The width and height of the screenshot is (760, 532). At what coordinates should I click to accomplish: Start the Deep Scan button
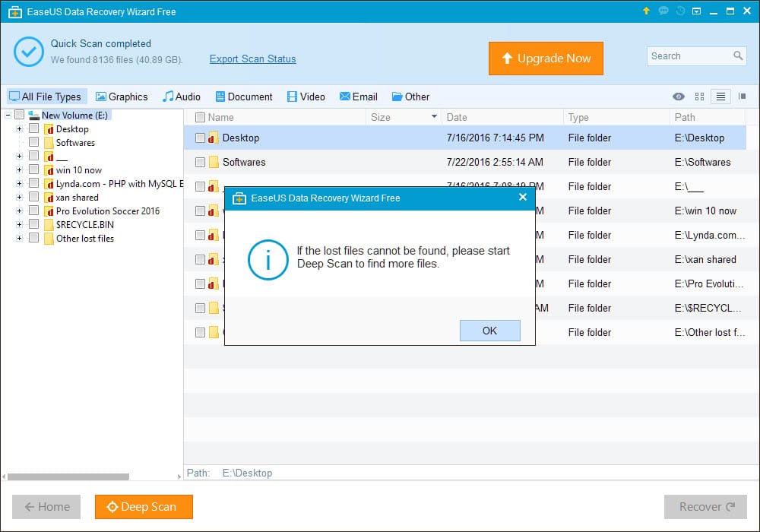point(144,507)
